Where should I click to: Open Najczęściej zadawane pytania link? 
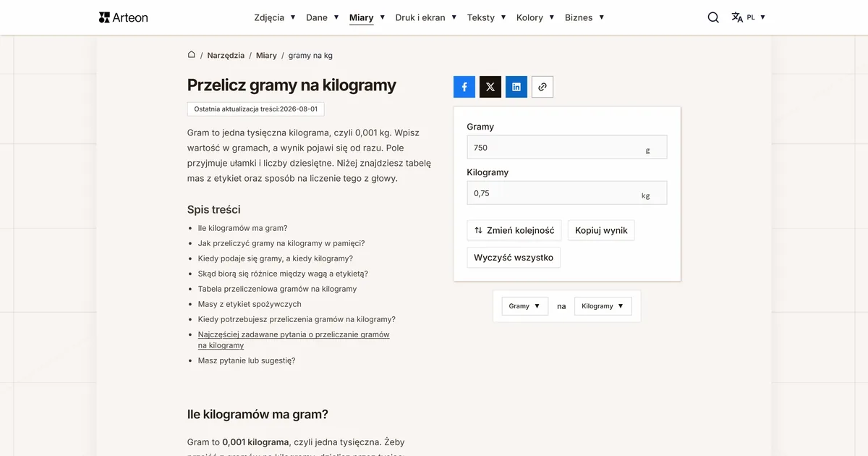coord(294,340)
